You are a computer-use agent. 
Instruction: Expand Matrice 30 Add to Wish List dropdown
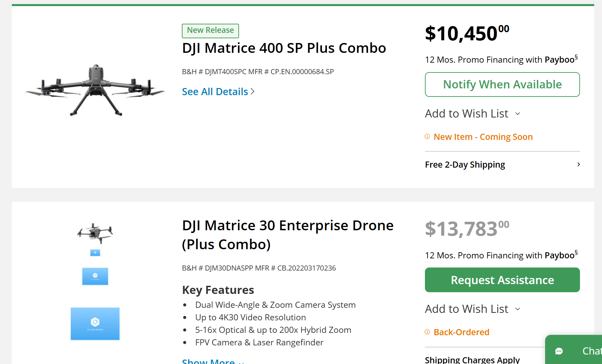517,309
